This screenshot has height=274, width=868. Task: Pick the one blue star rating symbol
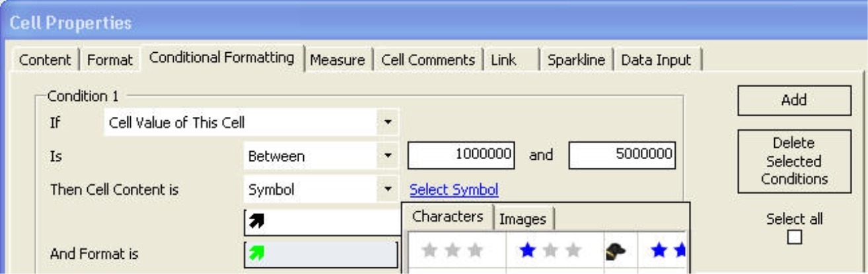tap(550, 251)
